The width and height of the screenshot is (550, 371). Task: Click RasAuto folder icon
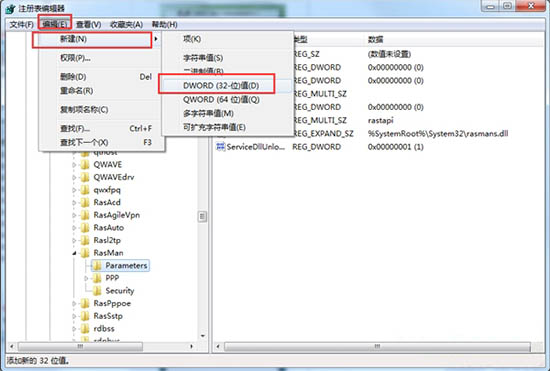point(85,228)
